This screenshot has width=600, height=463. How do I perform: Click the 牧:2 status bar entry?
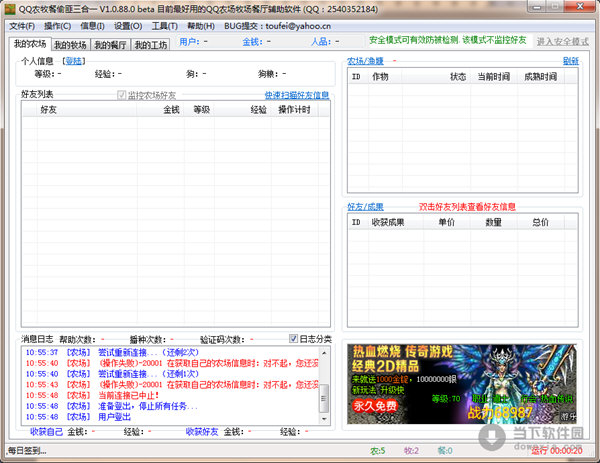tap(411, 451)
